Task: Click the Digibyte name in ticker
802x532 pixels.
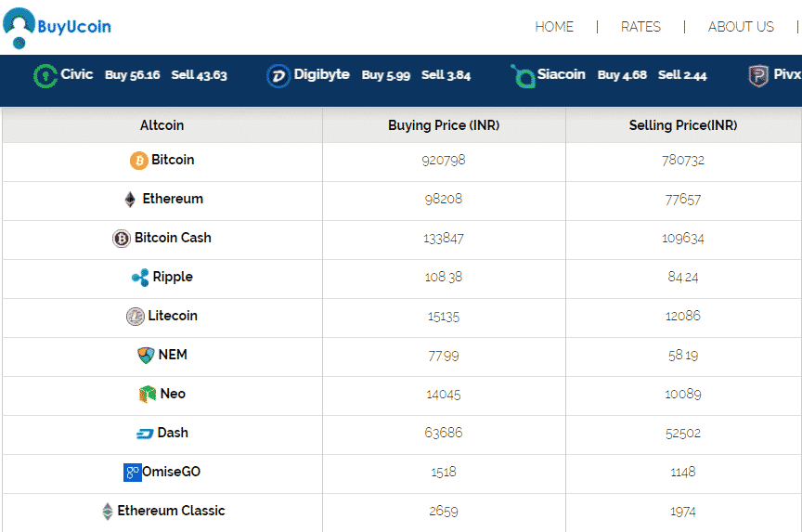Action: (322, 74)
